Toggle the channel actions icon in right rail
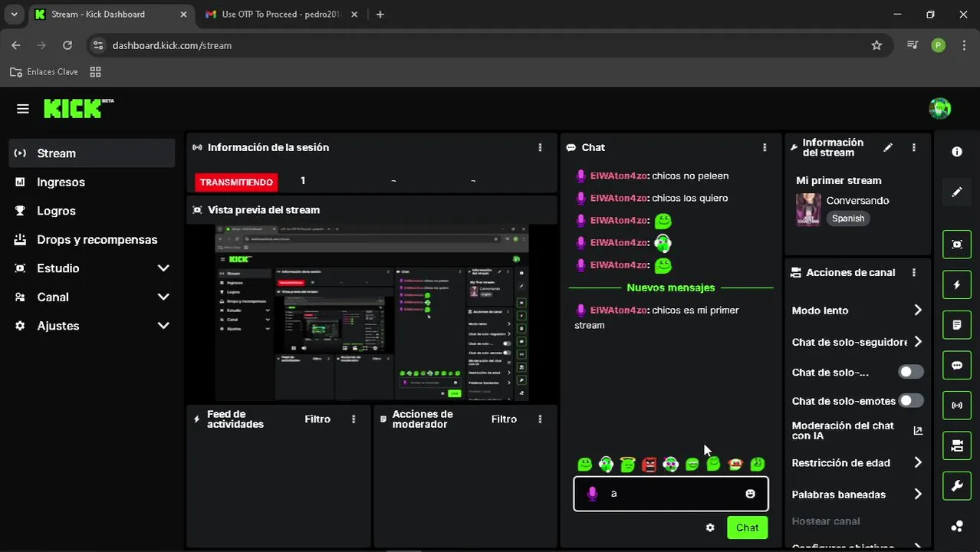 (x=957, y=445)
